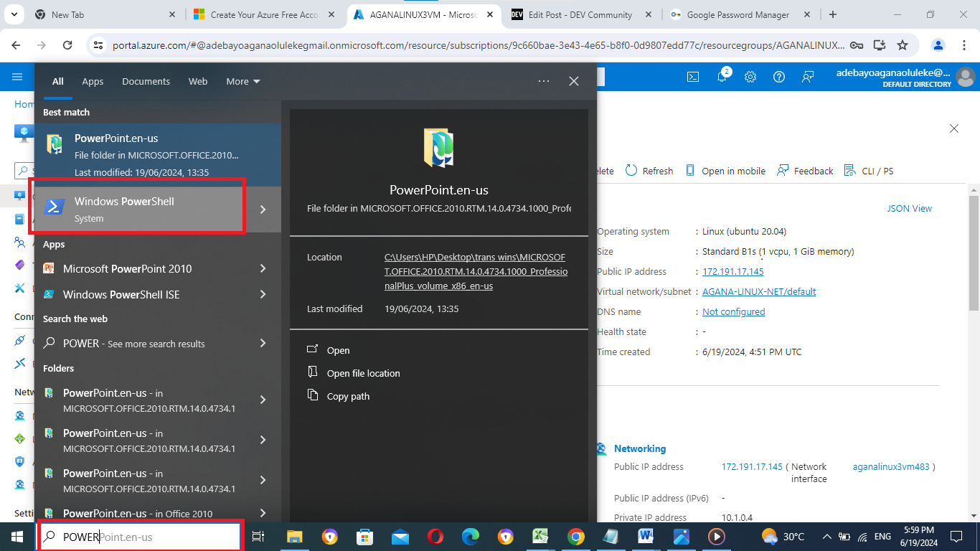Switch to the Apps search filter
980x551 pixels.
click(x=93, y=81)
